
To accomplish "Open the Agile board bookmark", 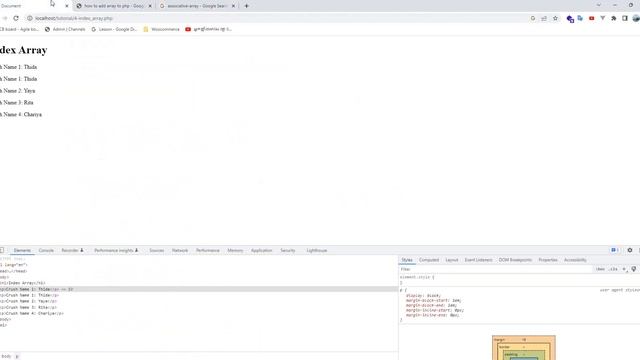I will [x=19, y=29].
